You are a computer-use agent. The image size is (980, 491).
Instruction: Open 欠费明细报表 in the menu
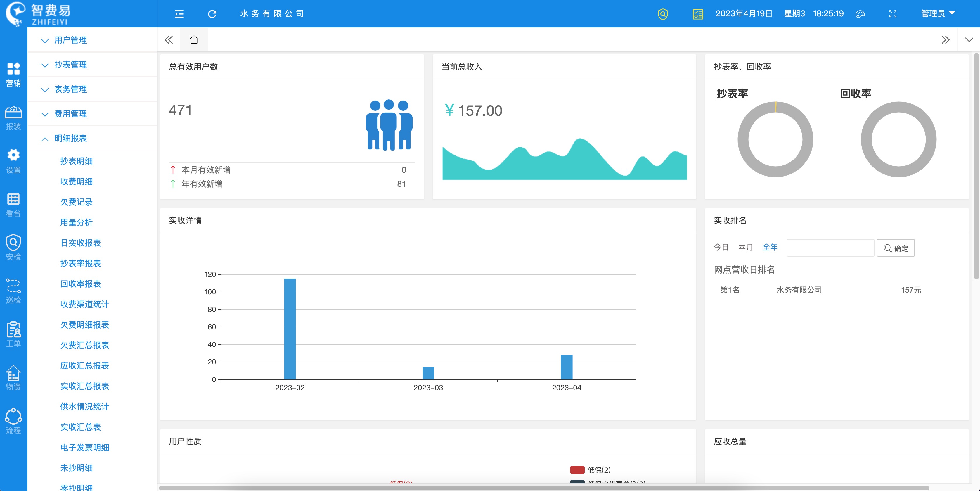pos(84,325)
